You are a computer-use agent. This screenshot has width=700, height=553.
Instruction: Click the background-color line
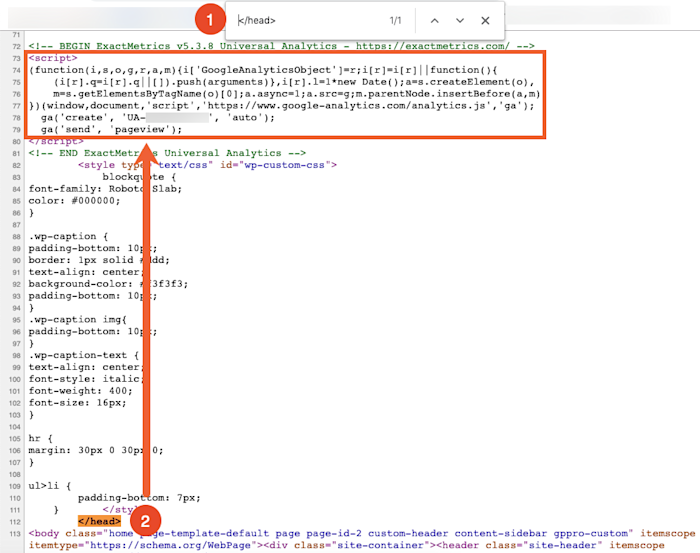(x=108, y=284)
